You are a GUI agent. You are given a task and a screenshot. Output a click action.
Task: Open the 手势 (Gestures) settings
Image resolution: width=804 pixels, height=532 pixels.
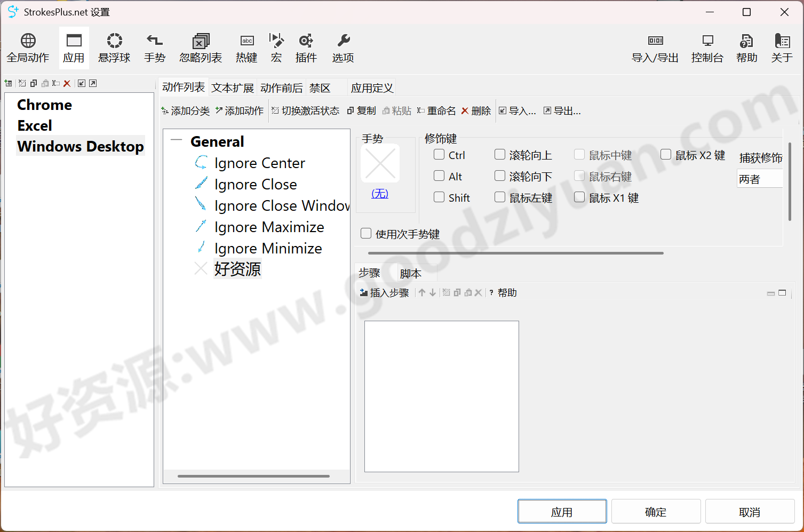click(x=154, y=47)
